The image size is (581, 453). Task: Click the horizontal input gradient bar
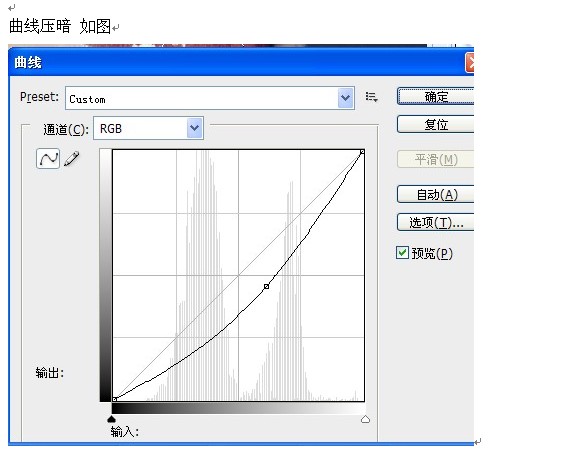coord(238,409)
